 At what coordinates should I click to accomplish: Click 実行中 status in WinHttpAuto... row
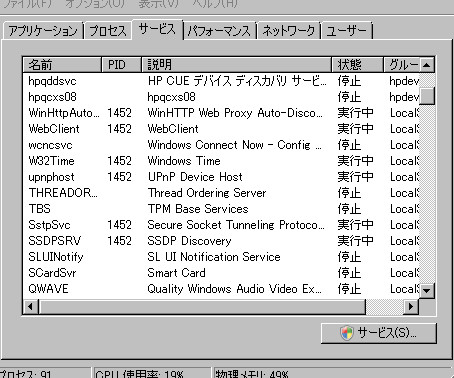[x=355, y=113]
